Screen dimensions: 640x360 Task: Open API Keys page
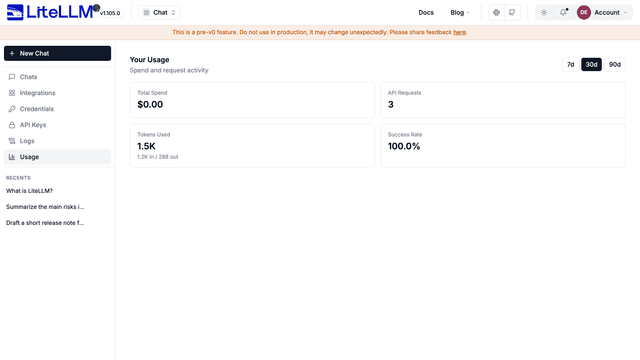point(58,125)
